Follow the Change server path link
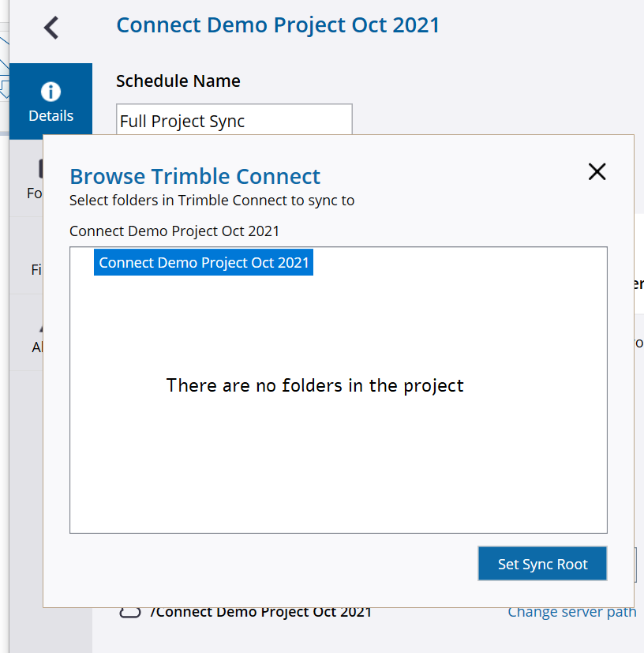Screen dimensions: 644x653 (571, 611)
